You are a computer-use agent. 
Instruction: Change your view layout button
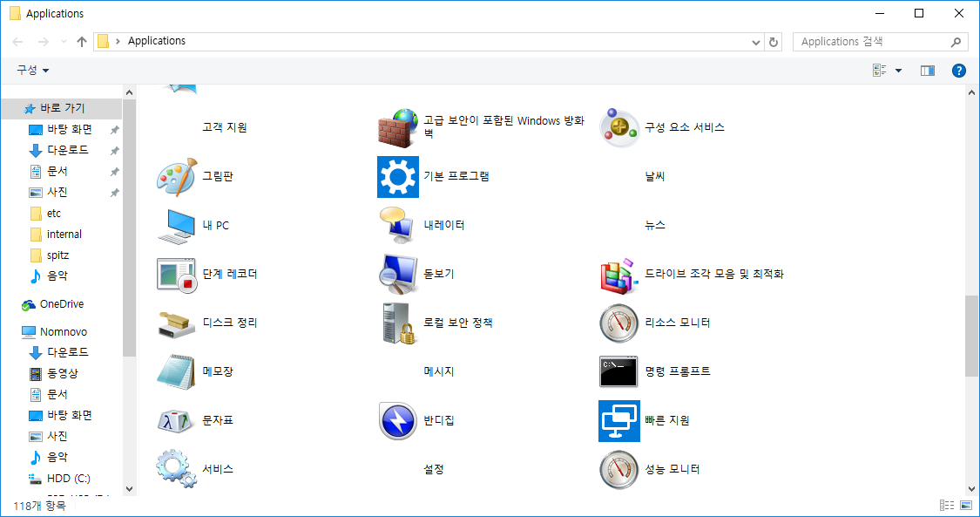[x=880, y=71]
